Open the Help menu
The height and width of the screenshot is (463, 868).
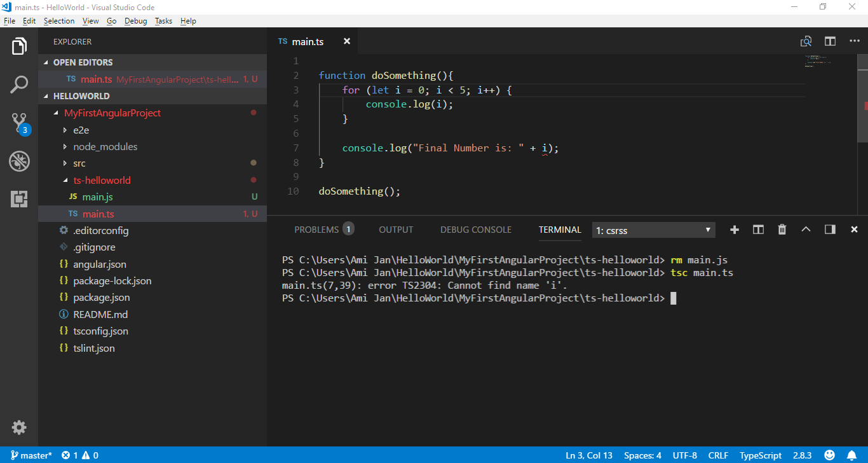point(188,21)
